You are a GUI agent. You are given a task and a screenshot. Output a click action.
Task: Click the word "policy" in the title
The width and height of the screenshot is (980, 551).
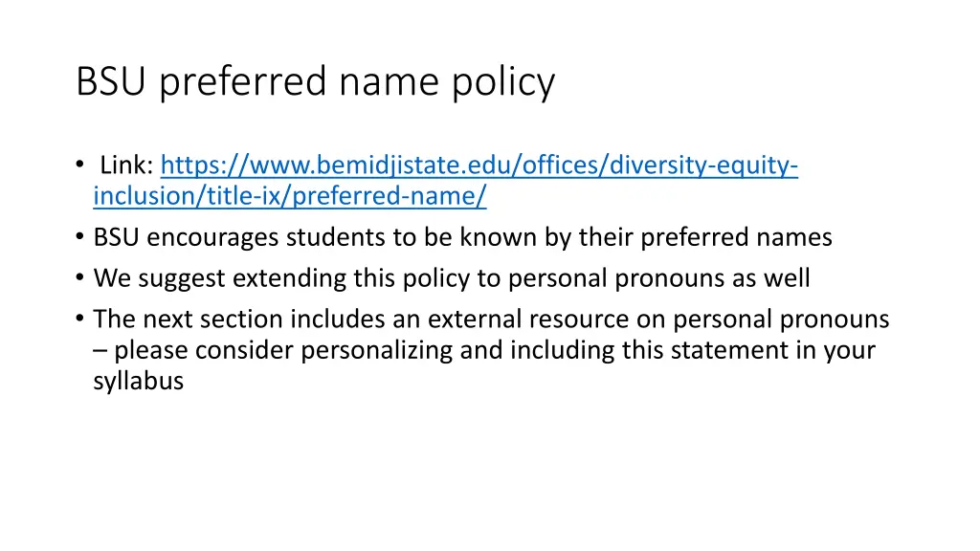[x=507, y=82]
